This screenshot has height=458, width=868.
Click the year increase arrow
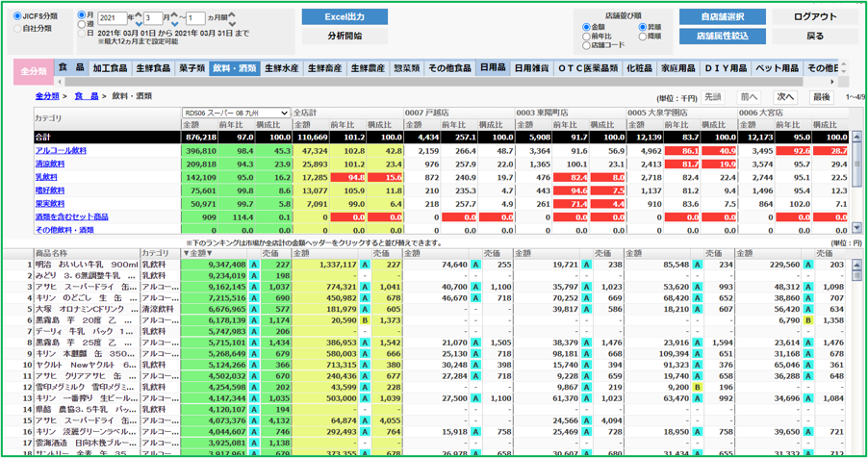coord(139,15)
